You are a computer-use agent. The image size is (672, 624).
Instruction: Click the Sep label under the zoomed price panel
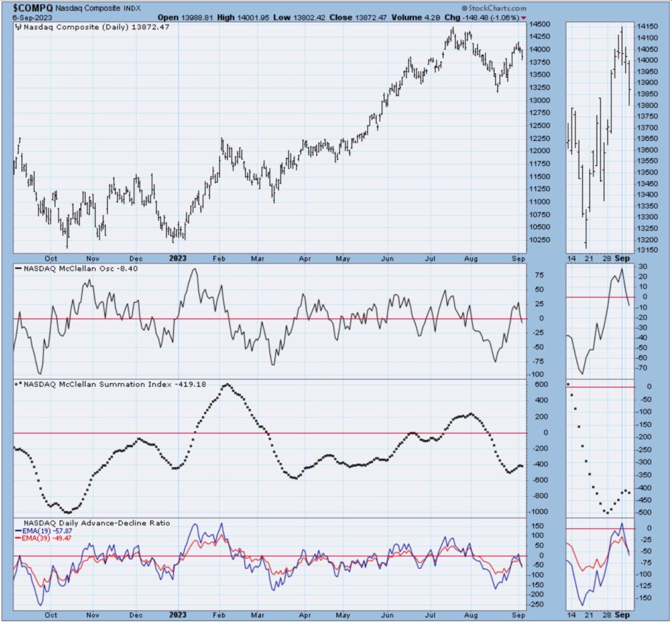623,259
